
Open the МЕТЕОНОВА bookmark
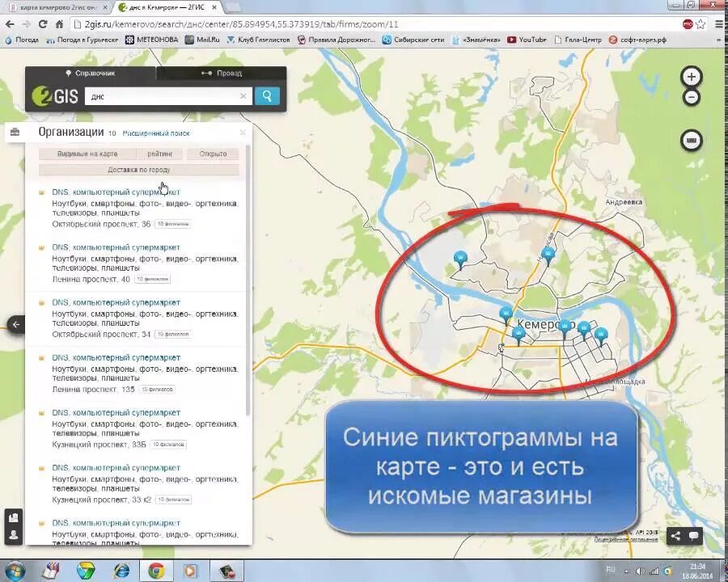[x=152, y=40]
